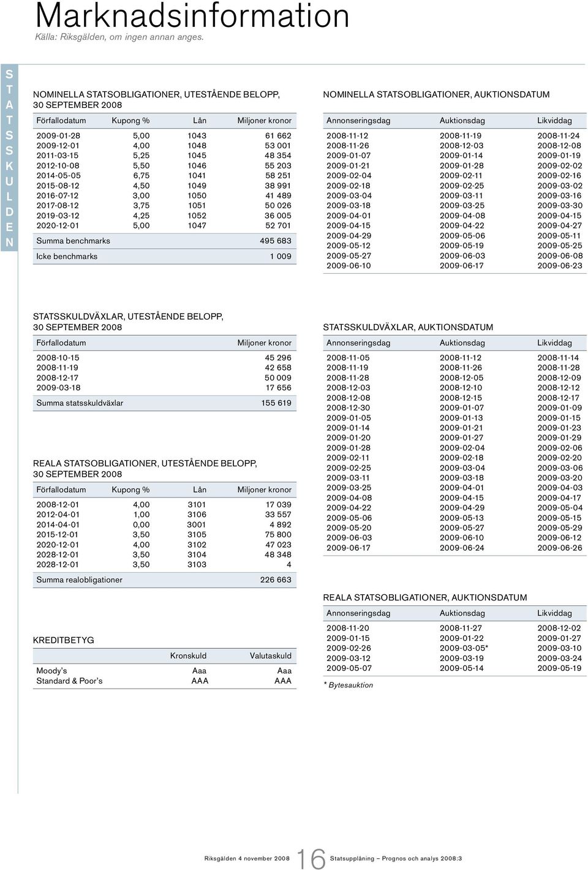Click the amount '61 662' for loan 1043
This screenshot has width=588, height=870.
tap(278, 135)
